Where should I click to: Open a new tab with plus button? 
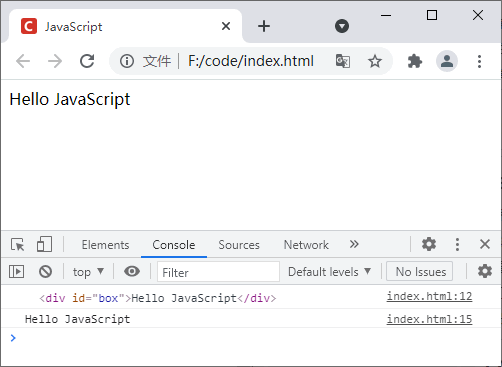tap(264, 26)
